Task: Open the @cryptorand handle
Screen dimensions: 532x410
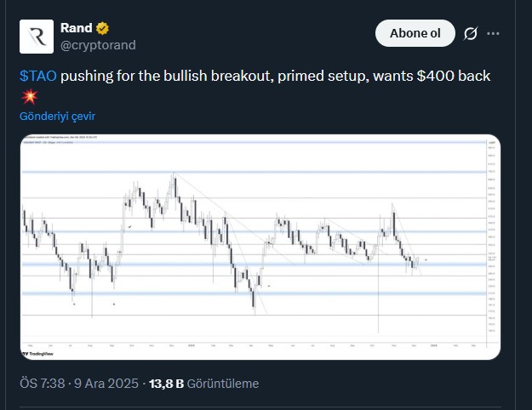Action: pos(98,44)
